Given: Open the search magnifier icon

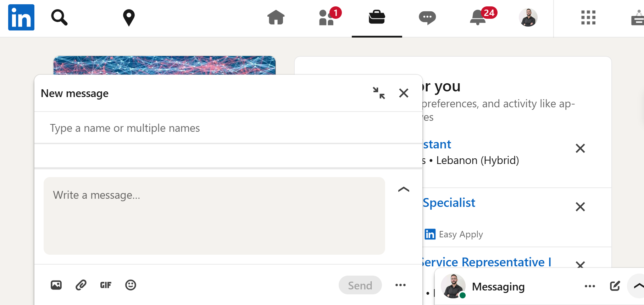Looking at the screenshot, I should 59,17.
